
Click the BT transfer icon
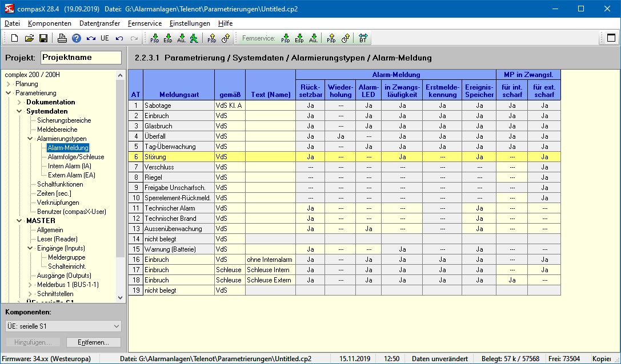coord(363,38)
